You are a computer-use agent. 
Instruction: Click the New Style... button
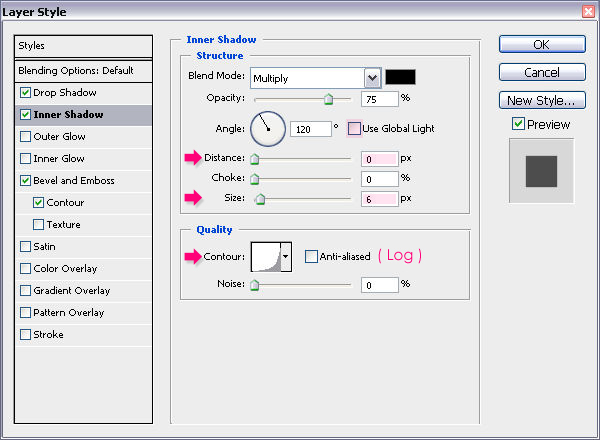541,101
